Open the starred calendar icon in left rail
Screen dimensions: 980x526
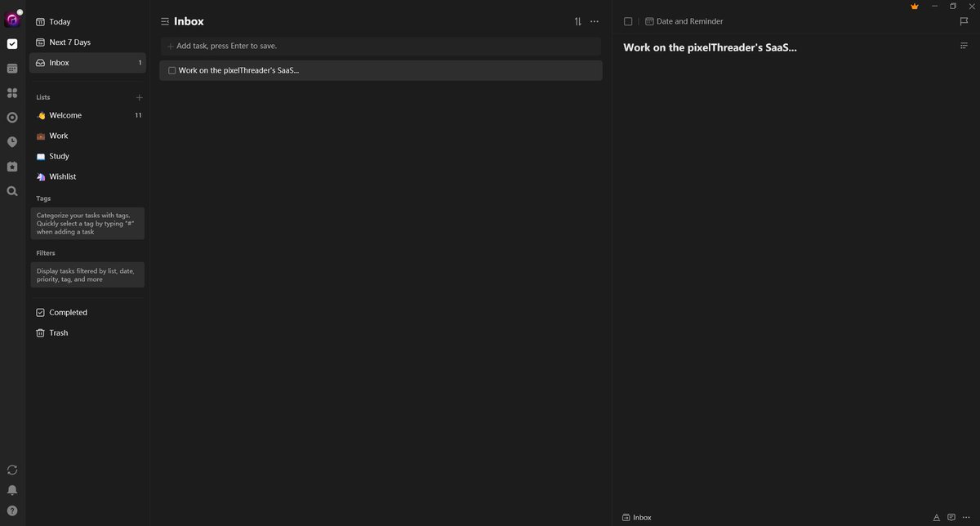[x=12, y=167]
